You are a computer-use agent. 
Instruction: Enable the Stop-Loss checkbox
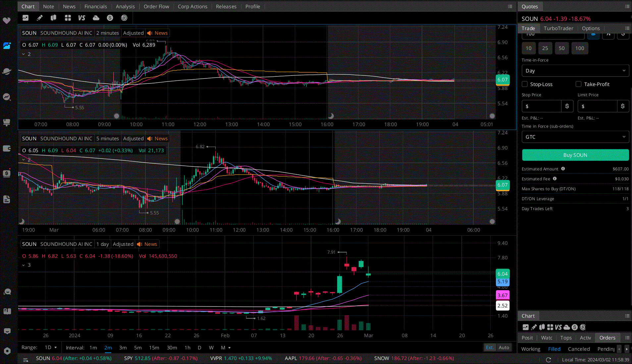pyautogui.click(x=525, y=84)
